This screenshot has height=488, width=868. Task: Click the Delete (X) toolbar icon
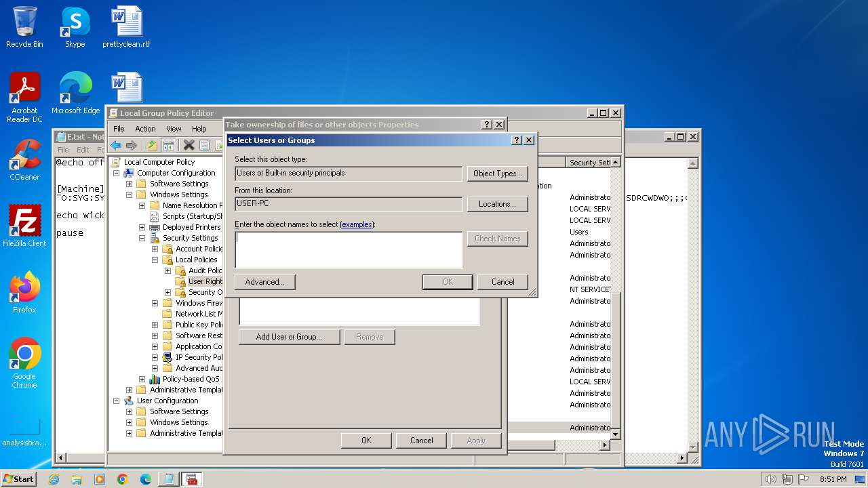[x=189, y=145]
